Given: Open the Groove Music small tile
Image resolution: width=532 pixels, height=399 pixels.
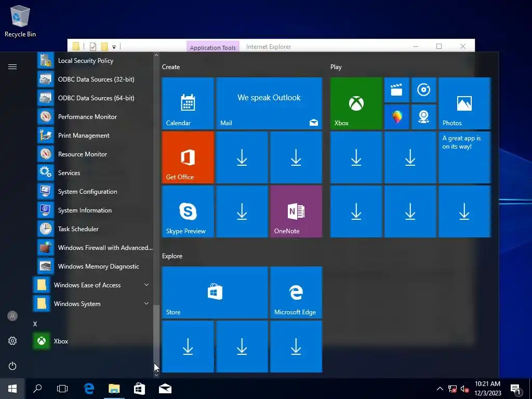Looking at the screenshot, I should (x=423, y=90).
